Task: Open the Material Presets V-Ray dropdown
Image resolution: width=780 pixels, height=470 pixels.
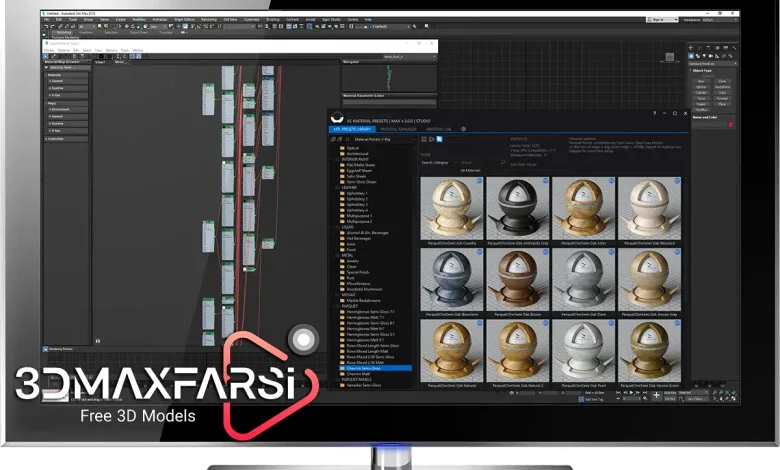Action: point(384,139)
